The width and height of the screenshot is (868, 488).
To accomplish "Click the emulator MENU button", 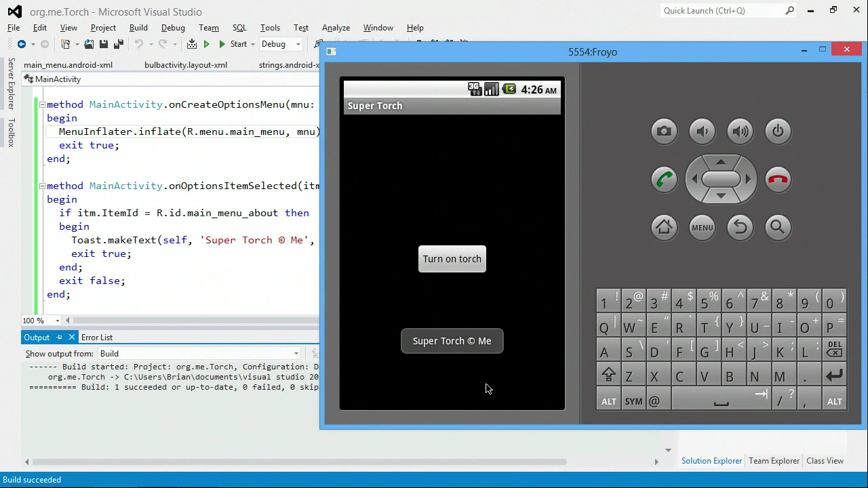I will coord(702,228).
